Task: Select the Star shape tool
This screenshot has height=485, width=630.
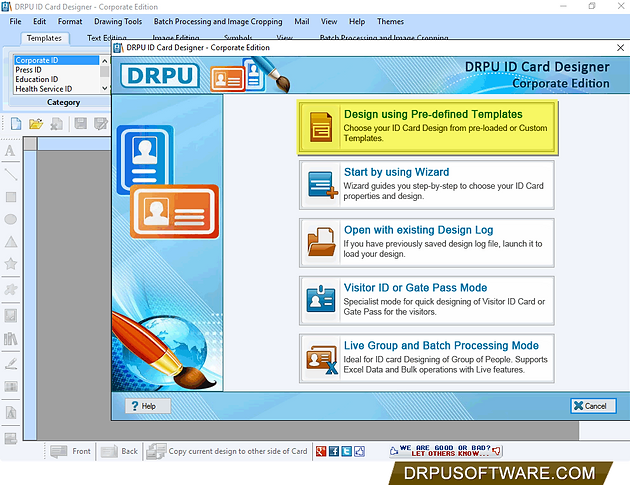Action: (x=10, y=264)
